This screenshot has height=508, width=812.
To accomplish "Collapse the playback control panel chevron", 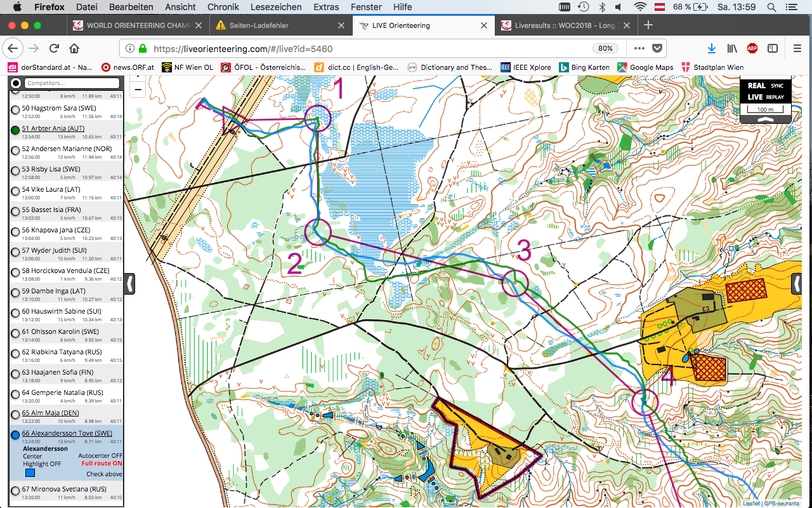I will [x=766, y=119].
